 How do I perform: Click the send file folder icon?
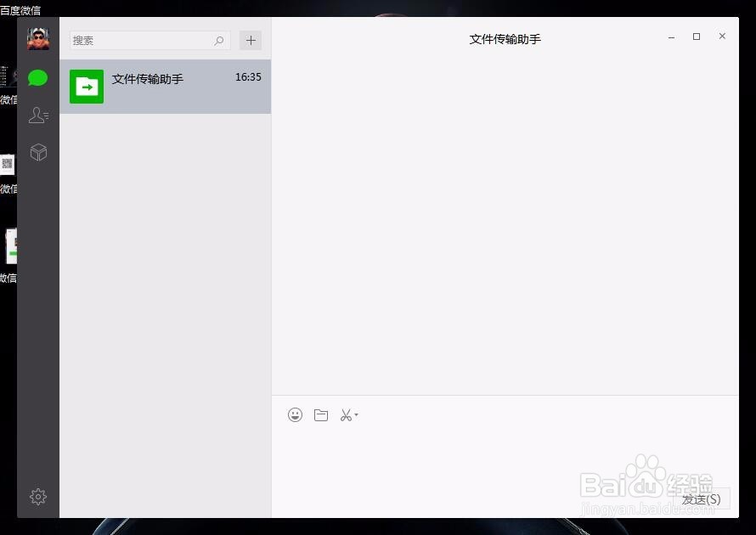point(321,414)
